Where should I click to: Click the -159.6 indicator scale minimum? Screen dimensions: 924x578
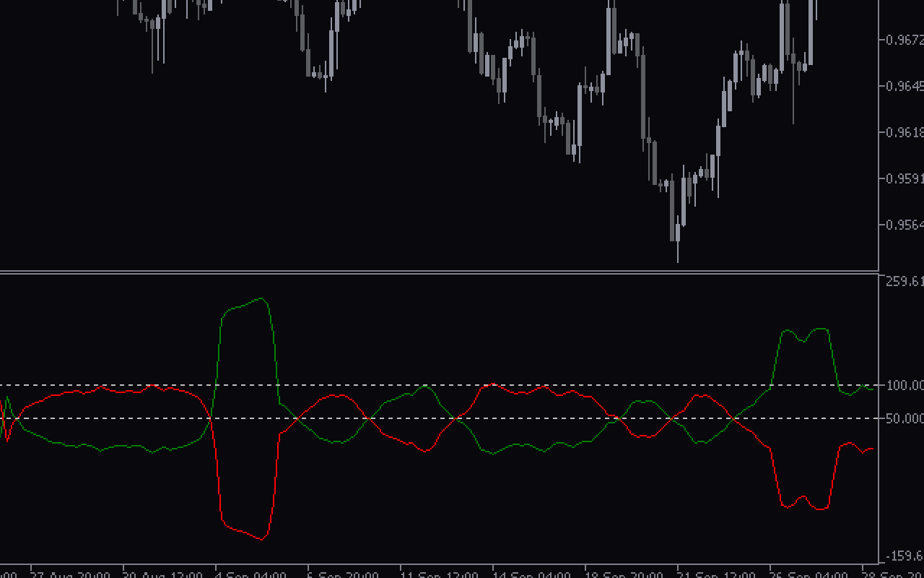coord(905,556)
